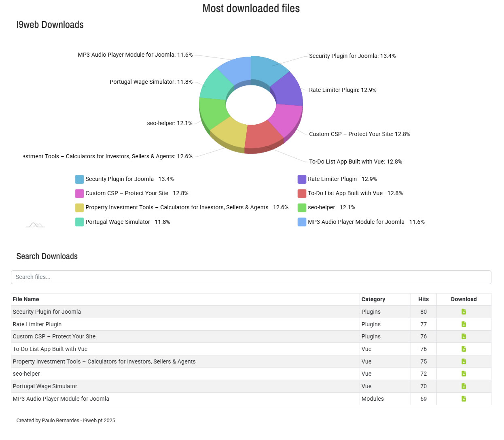
Task: Sort table by File Name header
Action: click(26, 299)
